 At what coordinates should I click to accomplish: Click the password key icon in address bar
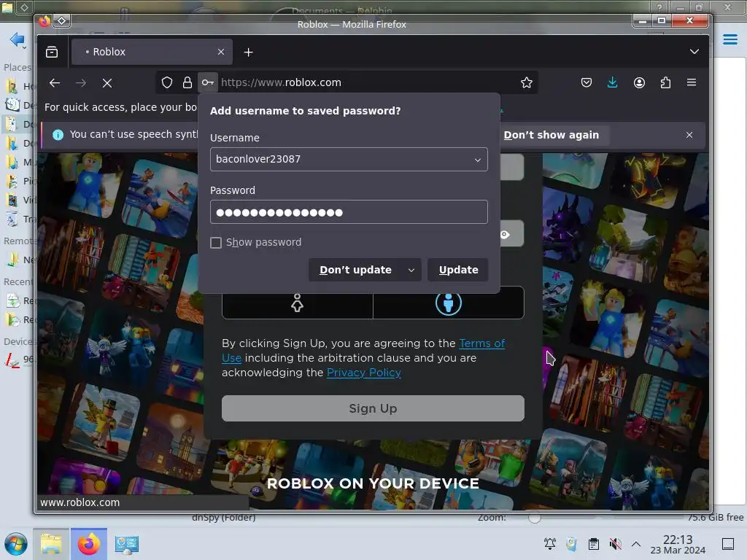pyautogui.click(x=207, y=82)
